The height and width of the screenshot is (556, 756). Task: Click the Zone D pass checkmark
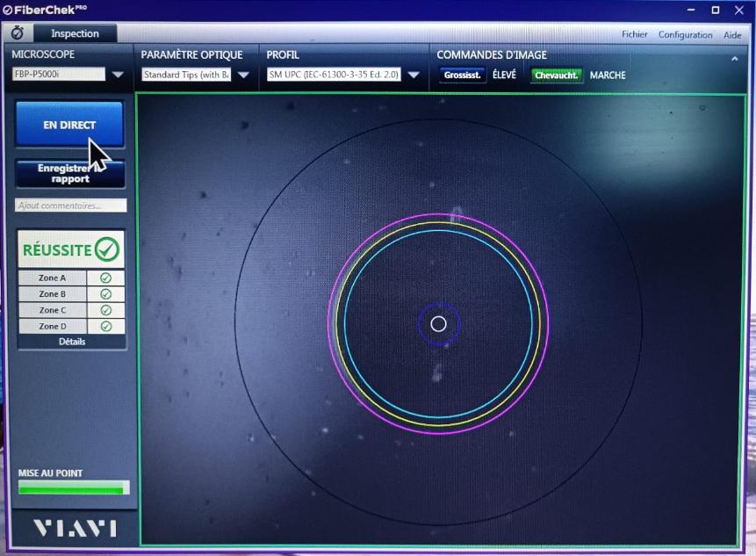(105, 326)
